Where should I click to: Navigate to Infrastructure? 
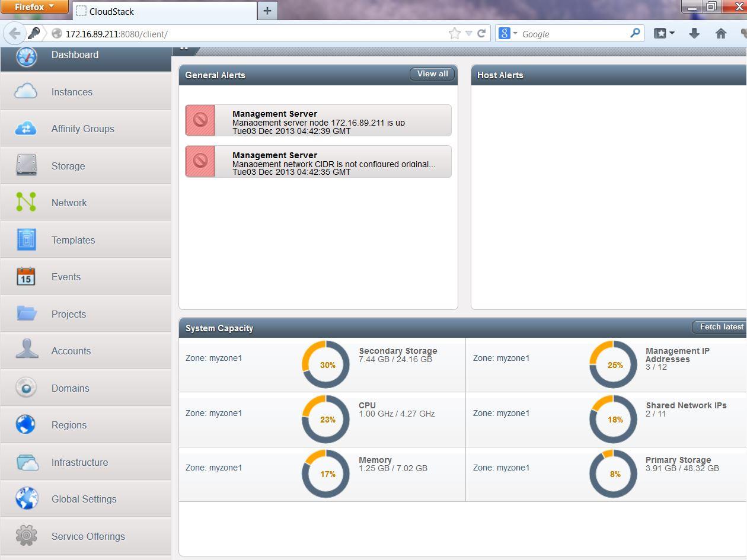[85, 462]
